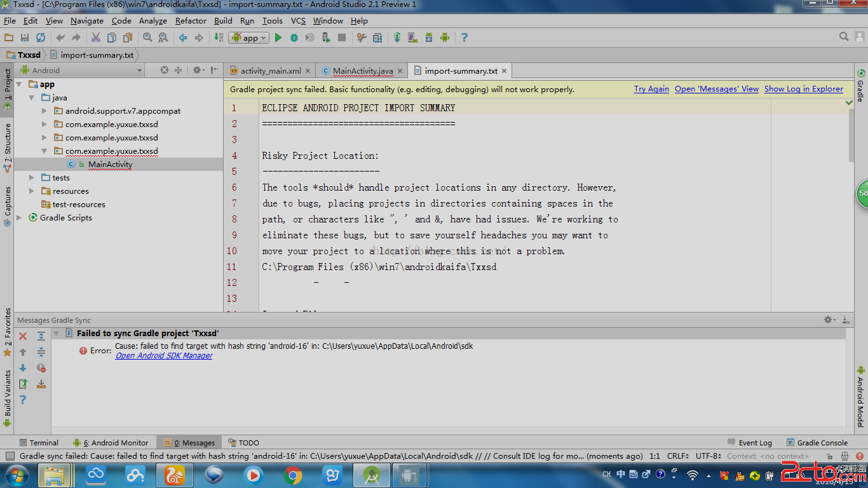Open the Project panel gear settings dropdown
Viewport: 868px width, 488px height.
(x=199, y=70)
